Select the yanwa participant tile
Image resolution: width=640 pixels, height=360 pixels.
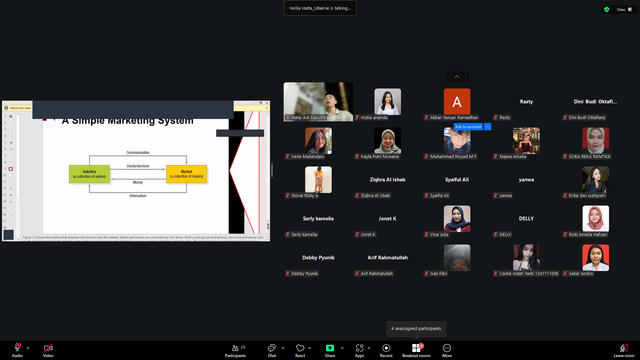click(526, 180)
